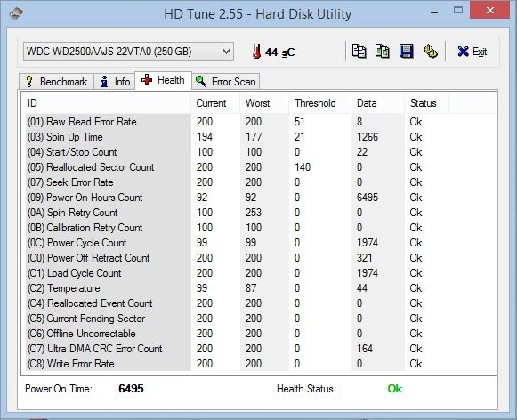Click the threshold value 140 for Reallocated Sector
The image size is (517, 420).
click(x=303, y=167)
